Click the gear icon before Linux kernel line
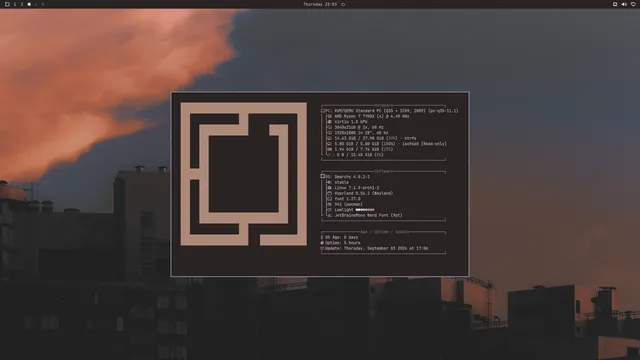640x360 pixels. pos(329,188)
